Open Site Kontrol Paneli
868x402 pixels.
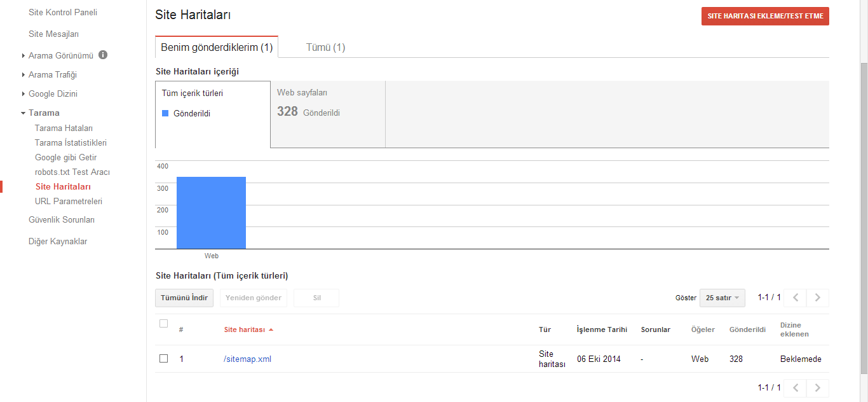63,12
